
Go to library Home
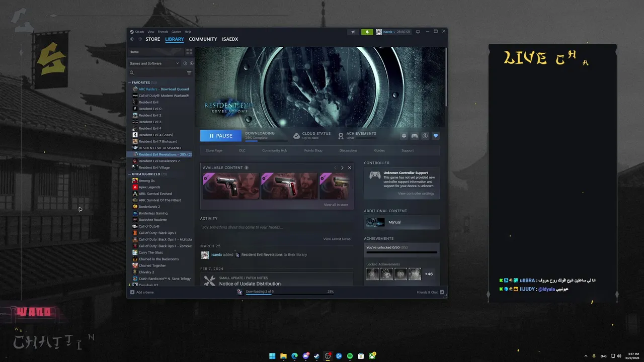tap(155, 52)
